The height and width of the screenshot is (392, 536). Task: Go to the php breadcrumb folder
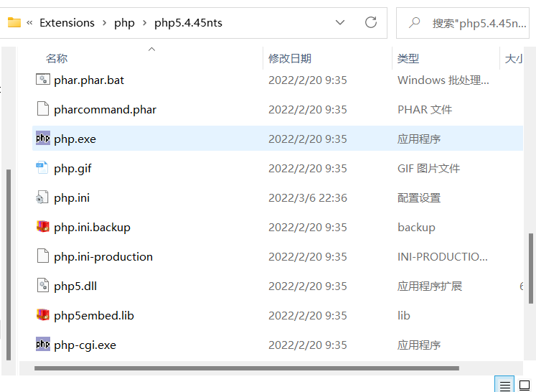click(x=124, y=23)
